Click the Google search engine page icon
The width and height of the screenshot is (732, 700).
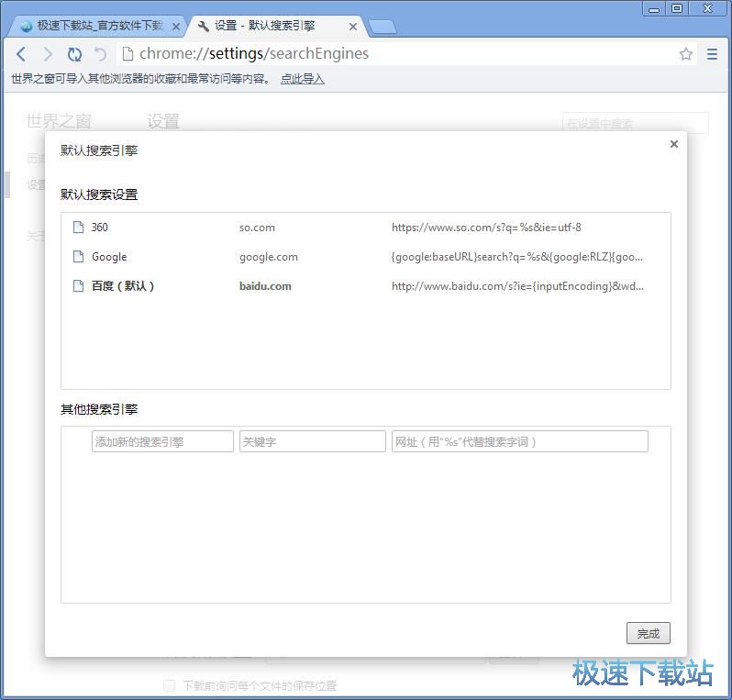click(79, 256)
